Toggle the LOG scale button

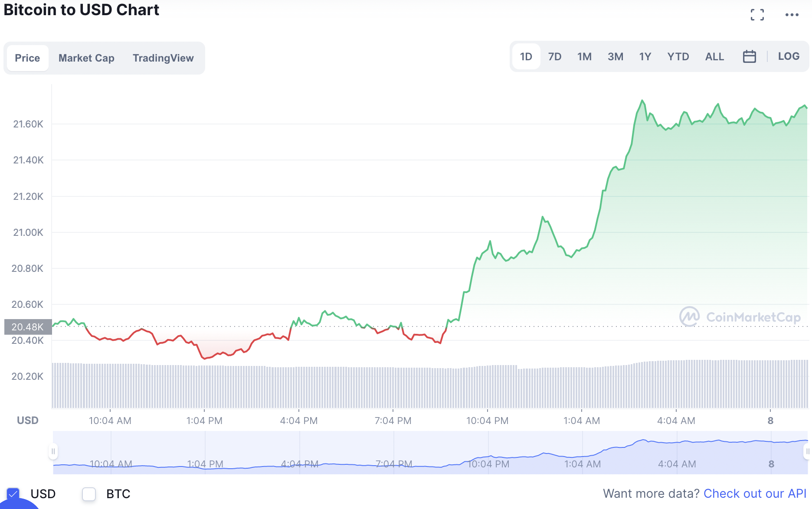[789, 56]
